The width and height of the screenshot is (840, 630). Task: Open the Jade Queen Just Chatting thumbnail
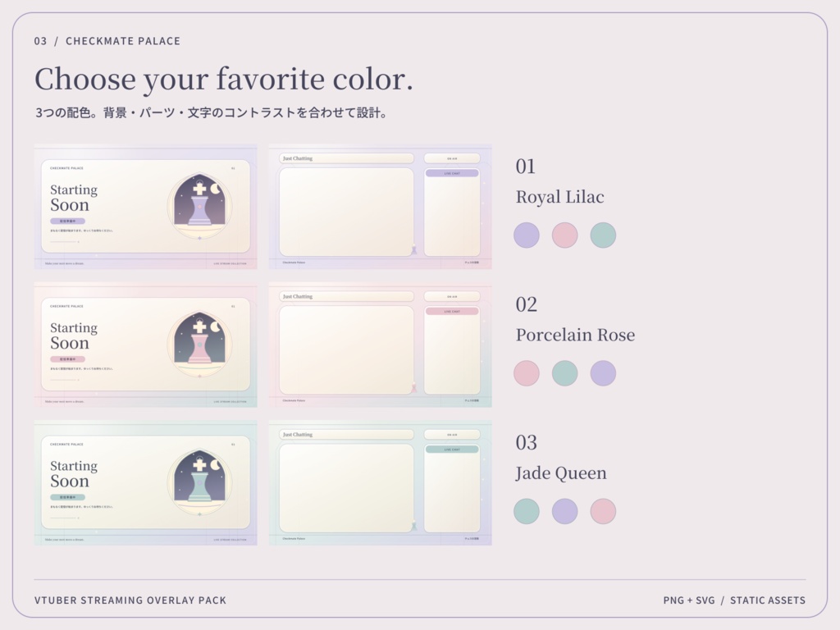point(381,482)
